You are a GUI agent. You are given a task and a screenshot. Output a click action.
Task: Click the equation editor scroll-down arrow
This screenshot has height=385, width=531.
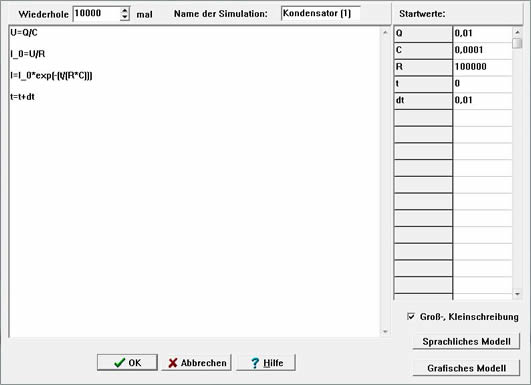point(385,332)
